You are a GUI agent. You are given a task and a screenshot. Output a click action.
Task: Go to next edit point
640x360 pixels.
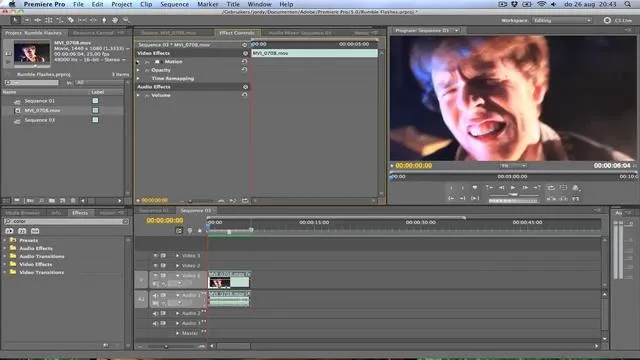point(537,188)
